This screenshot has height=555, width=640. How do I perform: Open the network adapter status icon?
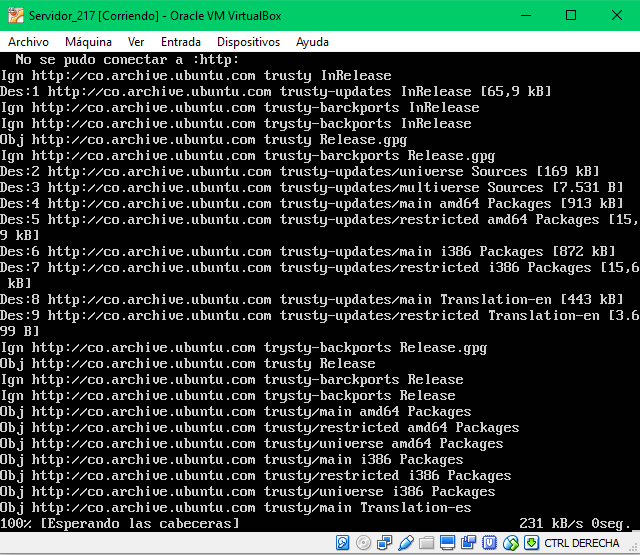(385, 543)
